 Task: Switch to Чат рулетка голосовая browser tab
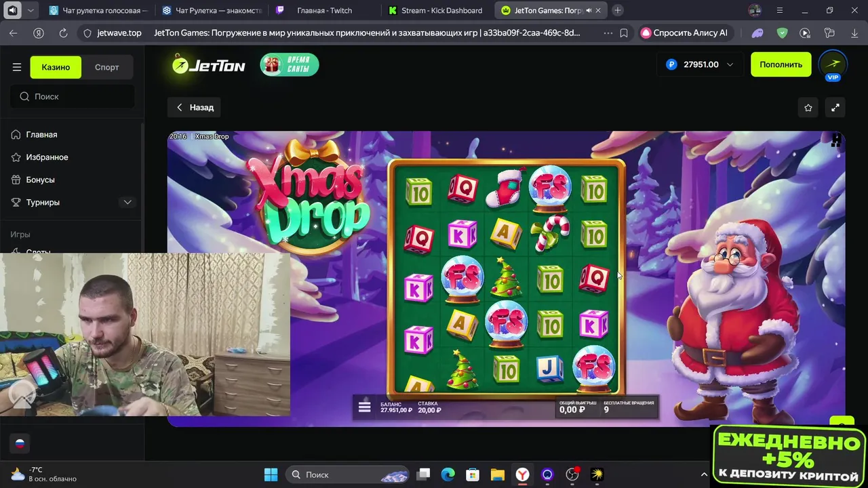pyautogui.click(x=98, y=10)
